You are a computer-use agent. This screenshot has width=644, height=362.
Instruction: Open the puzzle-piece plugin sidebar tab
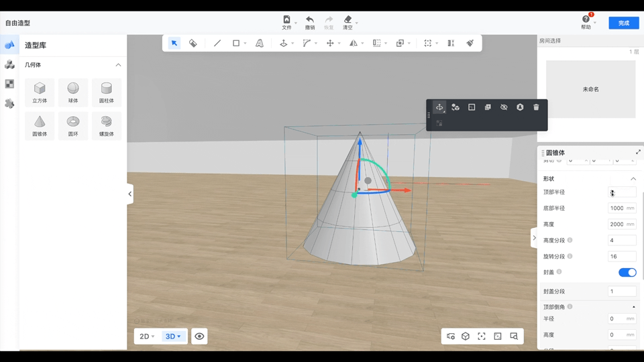tap(9, 103)
